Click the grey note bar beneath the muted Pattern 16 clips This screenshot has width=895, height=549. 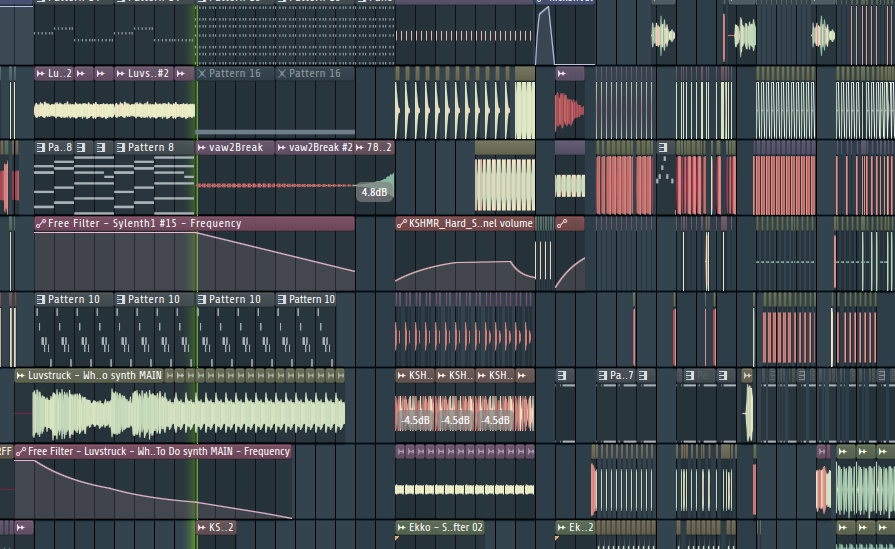coord(275,132)
